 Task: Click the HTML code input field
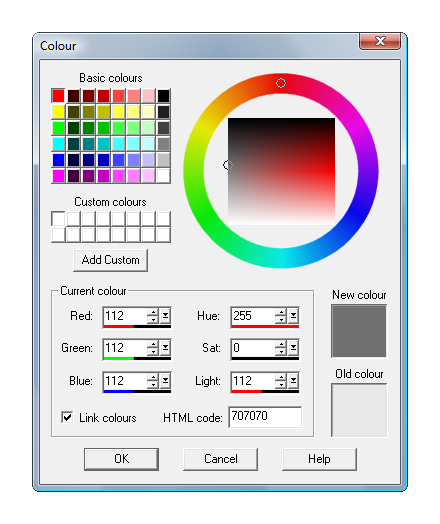265,417
